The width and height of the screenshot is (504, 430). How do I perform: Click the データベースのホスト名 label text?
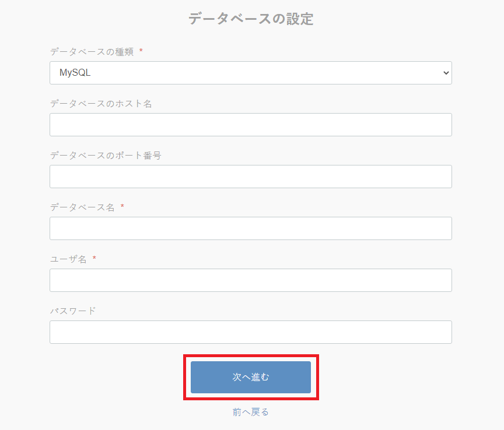101,104
